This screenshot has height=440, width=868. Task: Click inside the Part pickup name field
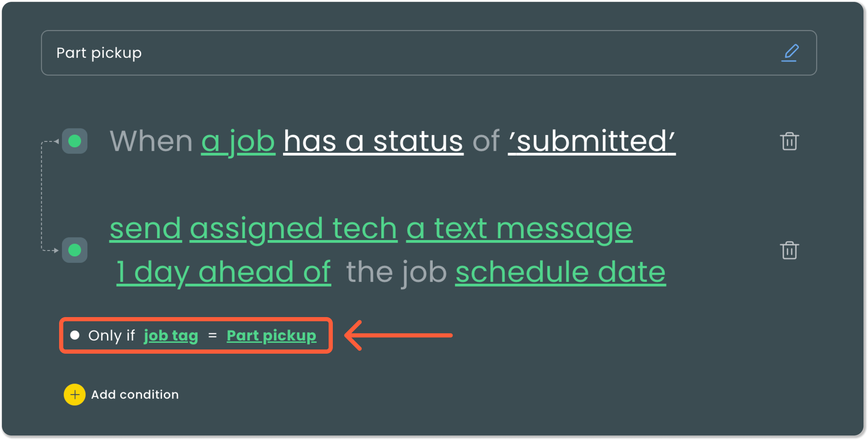[99, 53]
